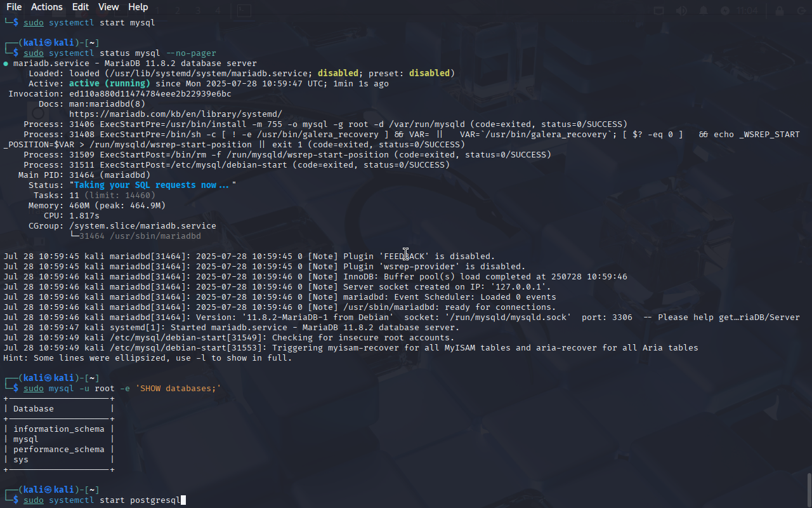The height and width of the screenshot is (508, 812).
Task: Click the 'sudo systemctl start postgresql' command line
Action: (x=102, y=500)
